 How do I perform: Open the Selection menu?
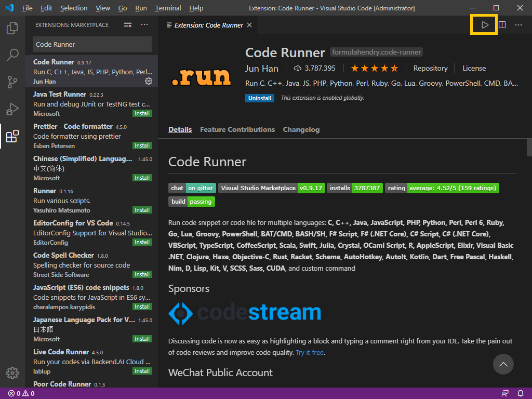[74, 8]
